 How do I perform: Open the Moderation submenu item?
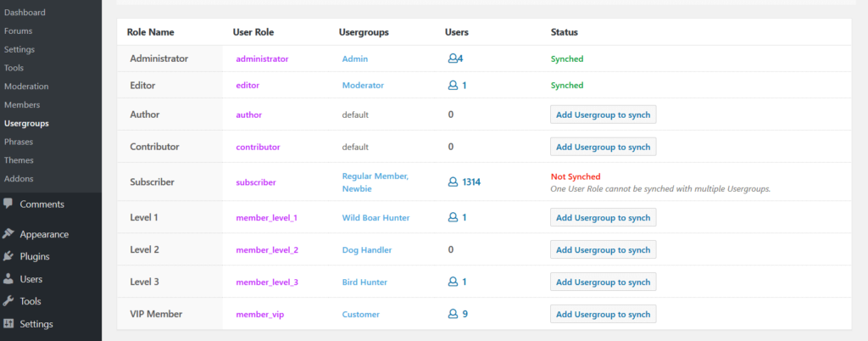pyautogui.click(x=26, y=87)
